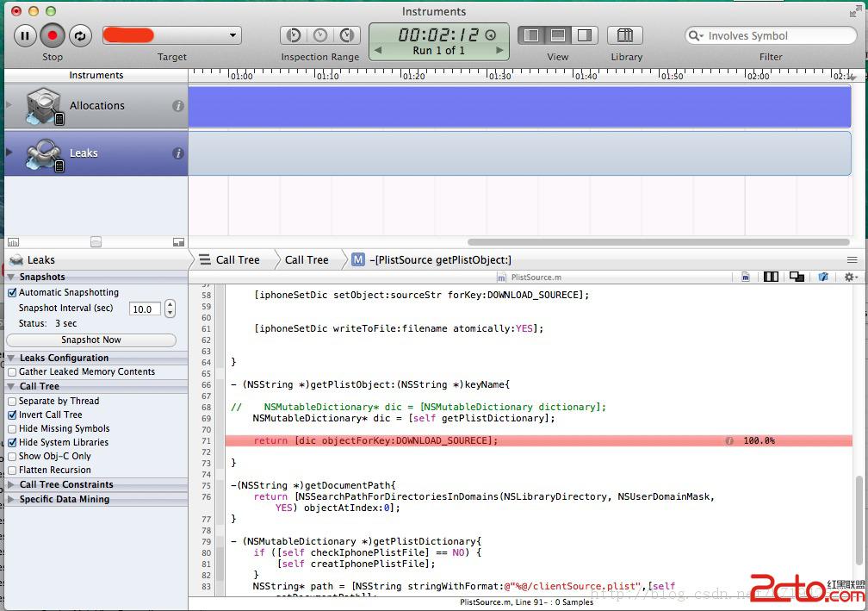Stop recording with the red record button
Image resolution: width=868 pixels, height=611 pixels.
coord(53,35)
